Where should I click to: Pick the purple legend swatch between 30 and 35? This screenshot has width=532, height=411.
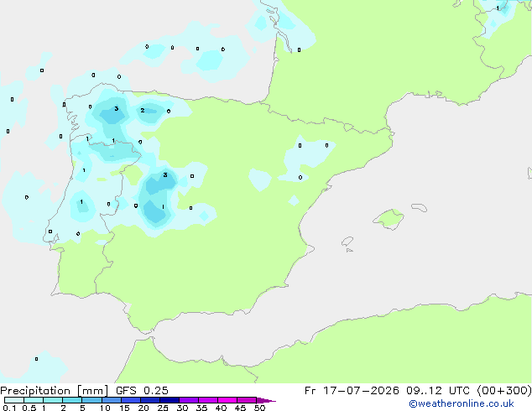pos(189,400)
